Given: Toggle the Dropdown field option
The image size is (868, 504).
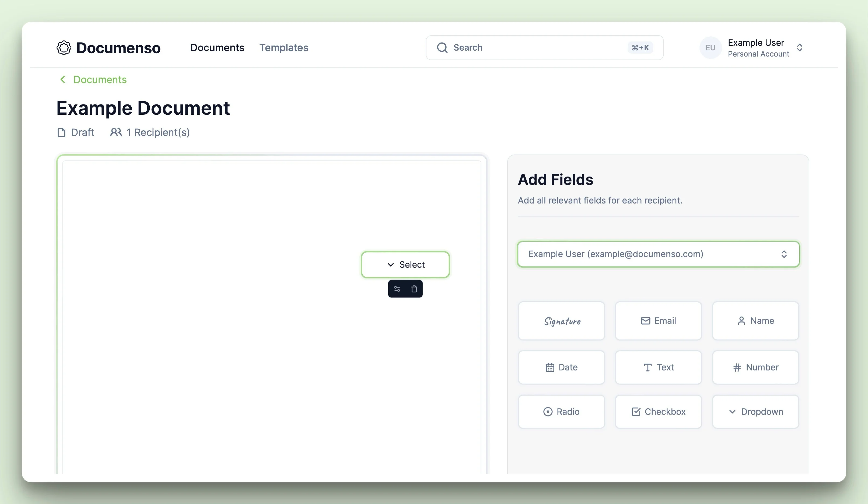Looking at the screenshot, I should [x=755, y=412].
